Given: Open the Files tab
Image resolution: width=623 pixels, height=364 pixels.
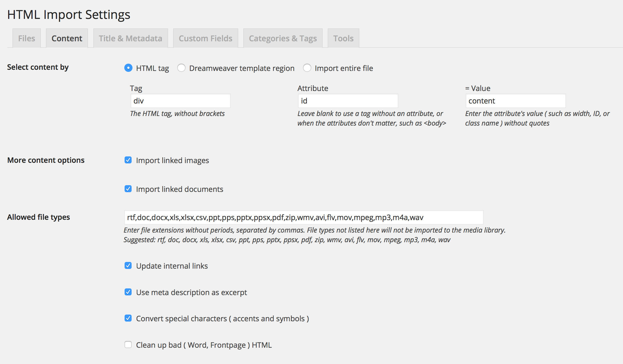Looking at the screenshot, I should pyautogui.click(x=26, y=38).
